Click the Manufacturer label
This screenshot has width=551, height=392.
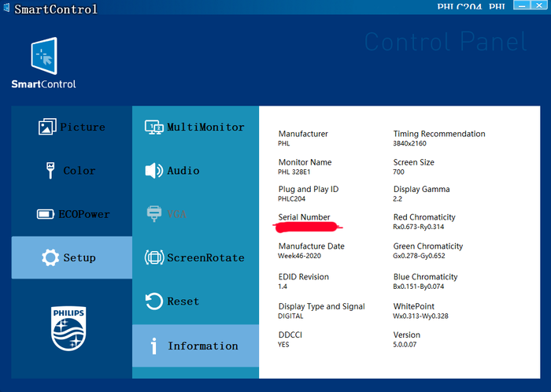tap(303, 134)
